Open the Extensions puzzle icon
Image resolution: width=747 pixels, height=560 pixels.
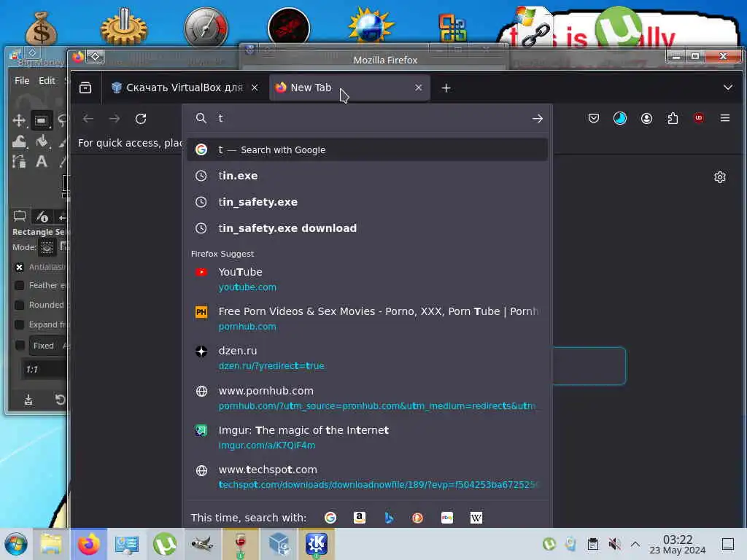coord(673,118)
